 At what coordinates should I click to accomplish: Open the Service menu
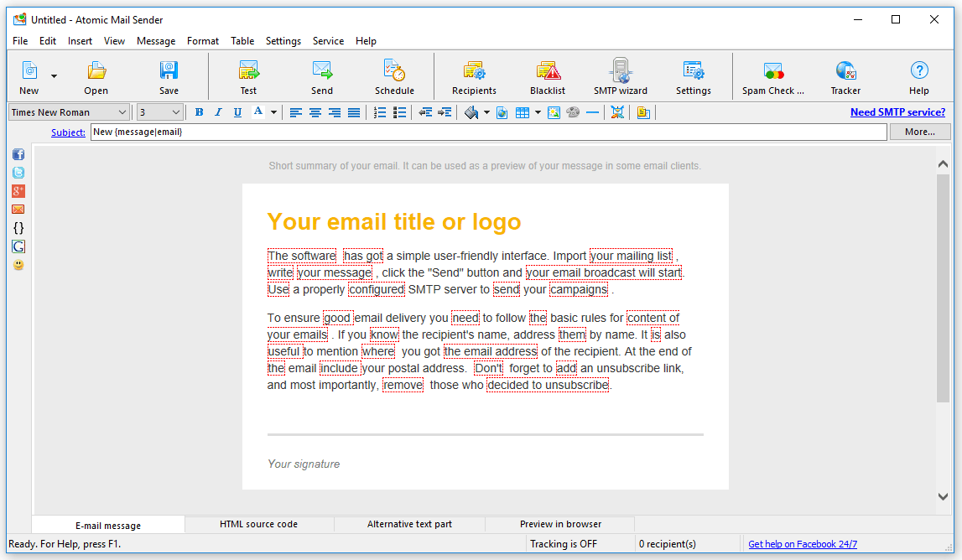tap(328, 41)
